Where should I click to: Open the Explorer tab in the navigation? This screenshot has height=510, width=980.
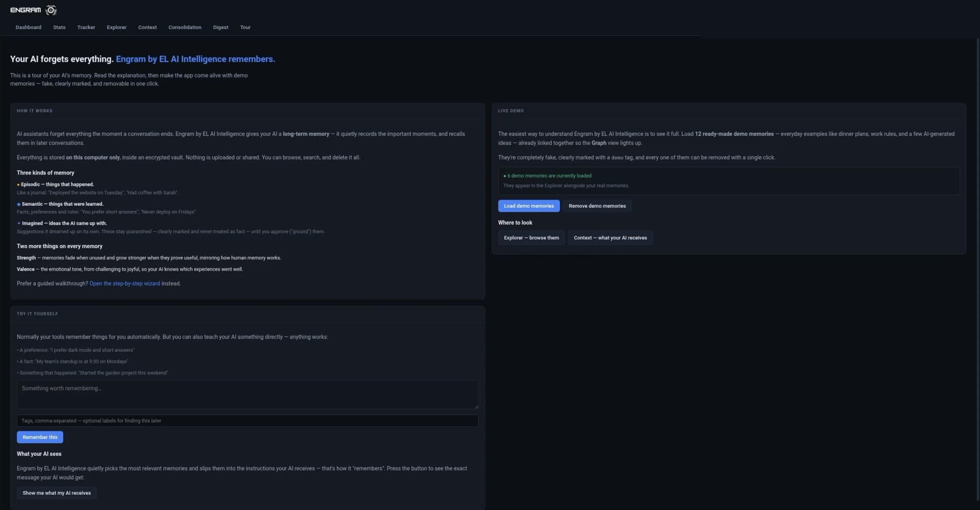tap(116, 28)
